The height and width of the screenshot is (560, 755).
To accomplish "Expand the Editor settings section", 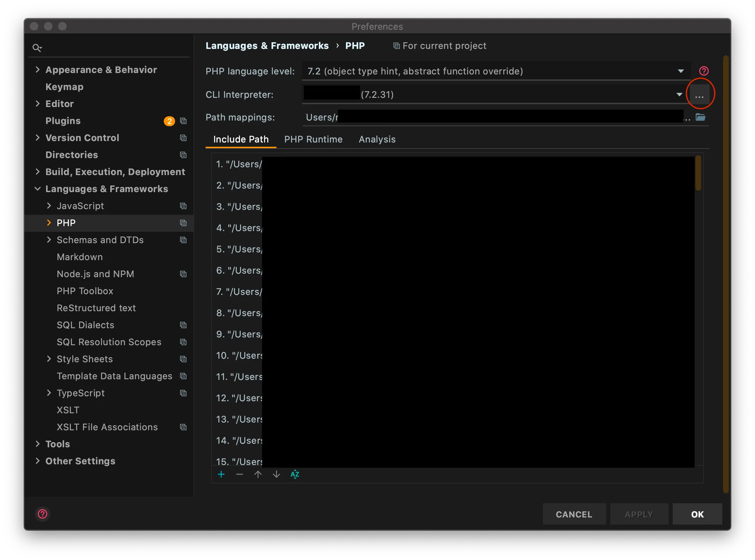I will (x=38, y=103).
